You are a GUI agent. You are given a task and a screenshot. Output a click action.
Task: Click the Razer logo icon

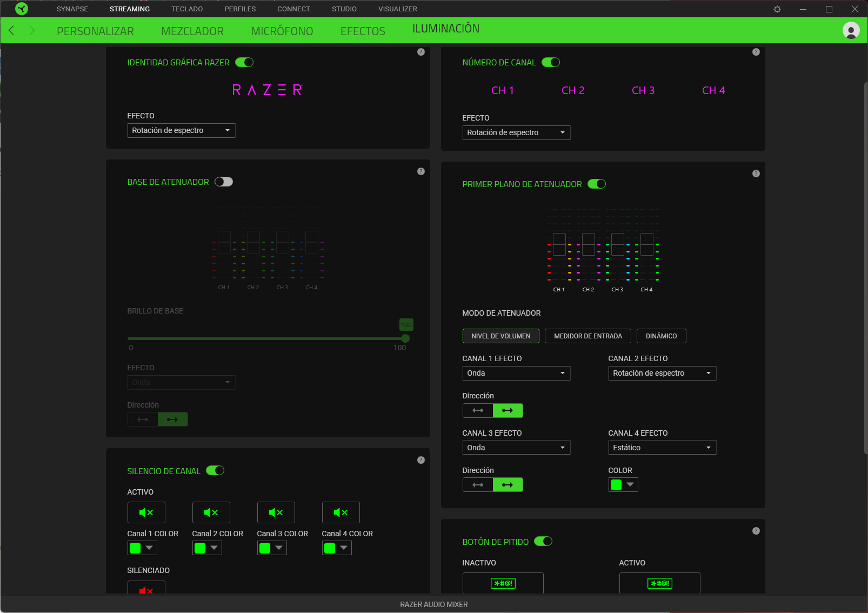pyautogui.click(x=22, y=9)
